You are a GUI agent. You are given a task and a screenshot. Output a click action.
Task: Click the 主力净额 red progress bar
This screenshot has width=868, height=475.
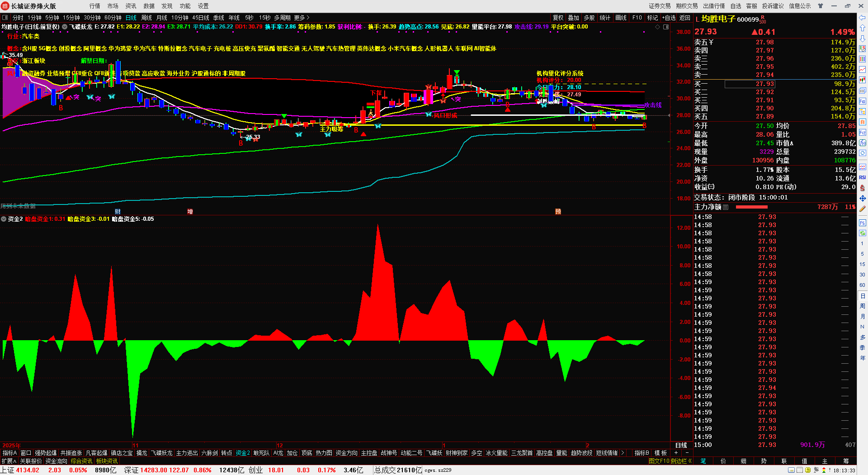752,207
